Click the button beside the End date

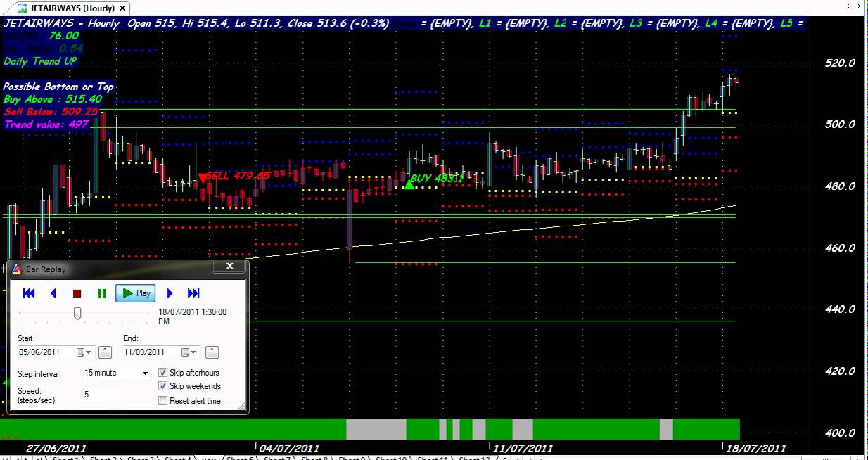[x=212, y=352]
